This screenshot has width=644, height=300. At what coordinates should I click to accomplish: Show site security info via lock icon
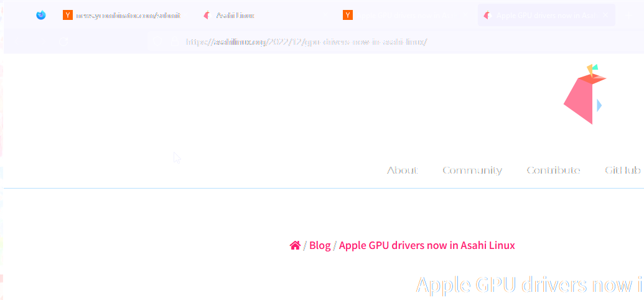[x=175, y=42]
